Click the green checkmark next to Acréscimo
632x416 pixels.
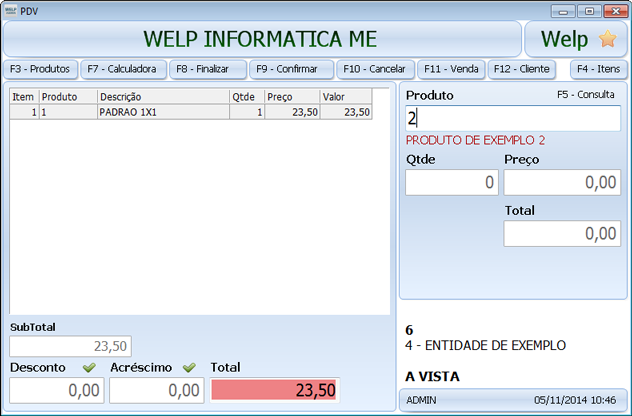[x=189, y=367]
